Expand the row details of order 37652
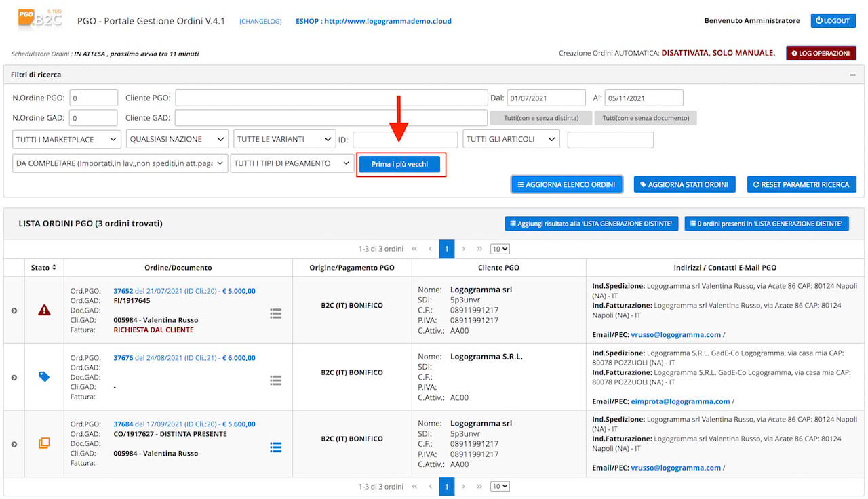Image resolution: width=868 pixels, height=499 pixels. [x=14, y=311]
